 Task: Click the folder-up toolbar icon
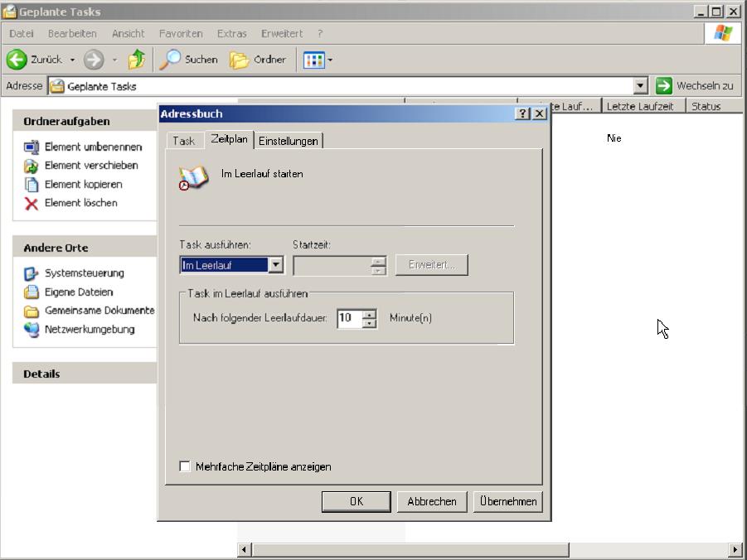point(137,60)
